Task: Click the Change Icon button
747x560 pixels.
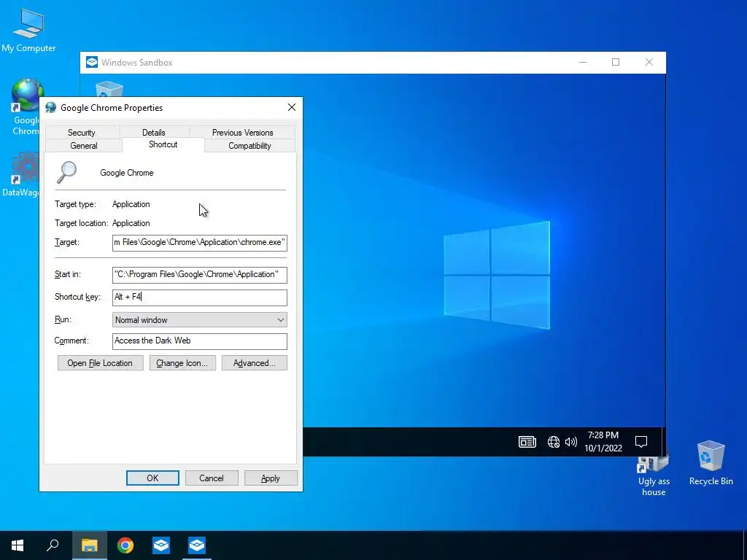Action: (182, 363)
